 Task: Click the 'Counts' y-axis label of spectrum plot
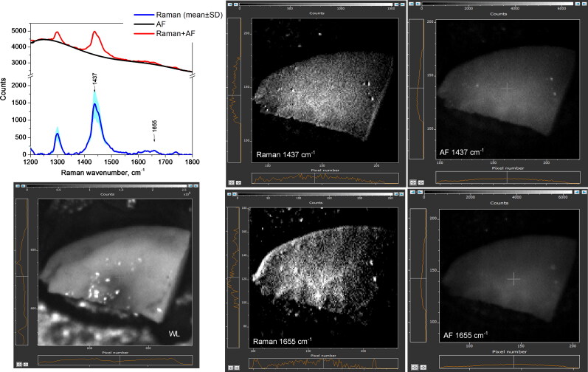point(4,89)
